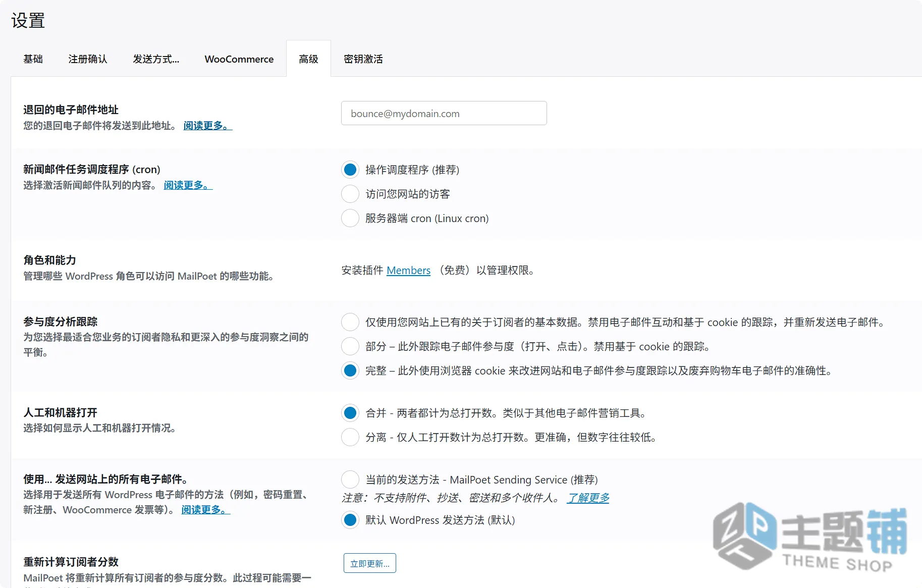The image size is (922, 588).
Task: Choose 合并 opens counting option
Action: (350, 413)
